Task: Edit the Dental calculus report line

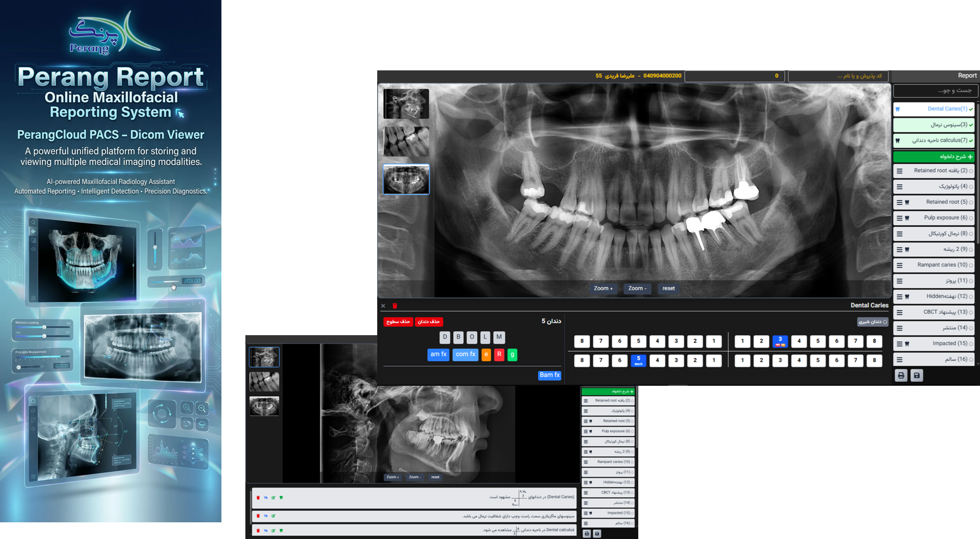Action: coord(274,531)
